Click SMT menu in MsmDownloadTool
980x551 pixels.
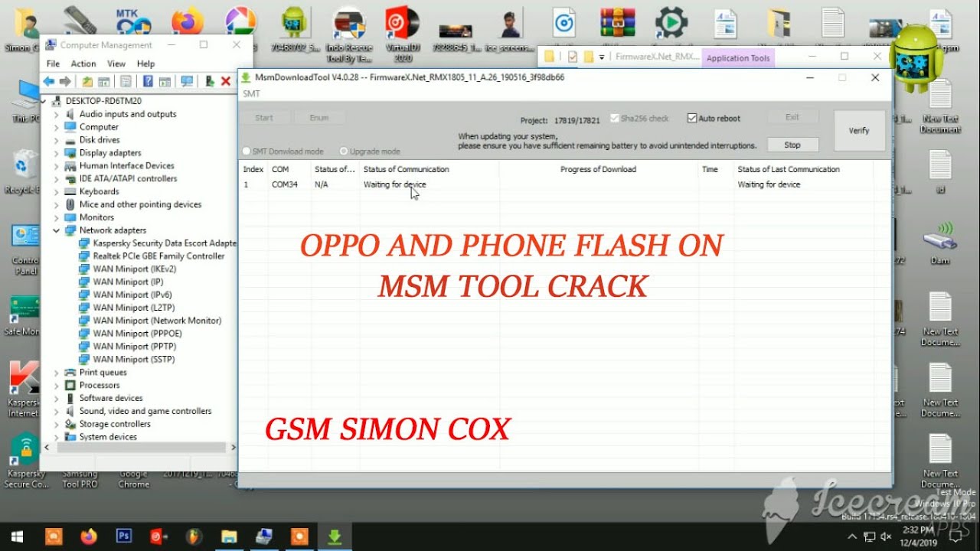[x=251, y=93]
